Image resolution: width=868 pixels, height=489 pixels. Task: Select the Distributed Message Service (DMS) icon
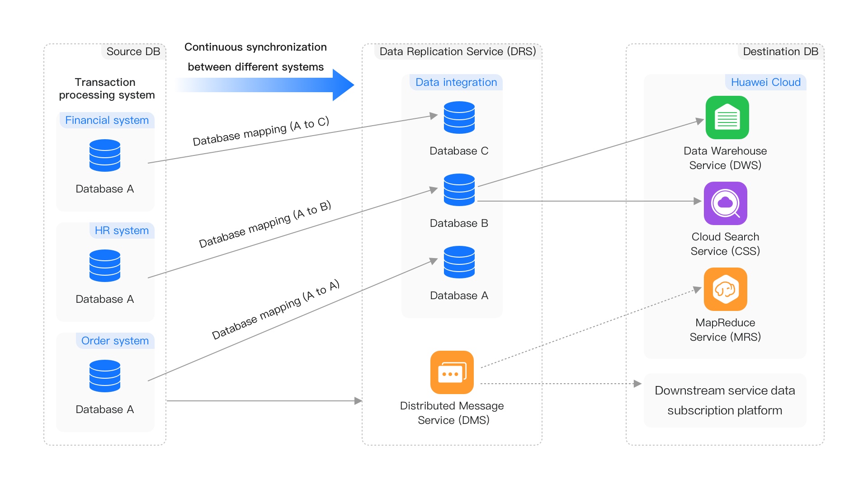[452, 372]
